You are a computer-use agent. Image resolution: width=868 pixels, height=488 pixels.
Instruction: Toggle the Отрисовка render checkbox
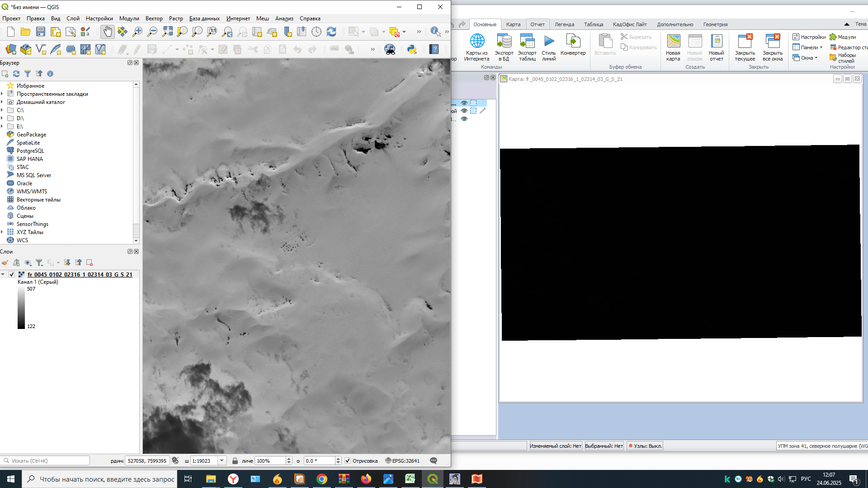[348, 461]
